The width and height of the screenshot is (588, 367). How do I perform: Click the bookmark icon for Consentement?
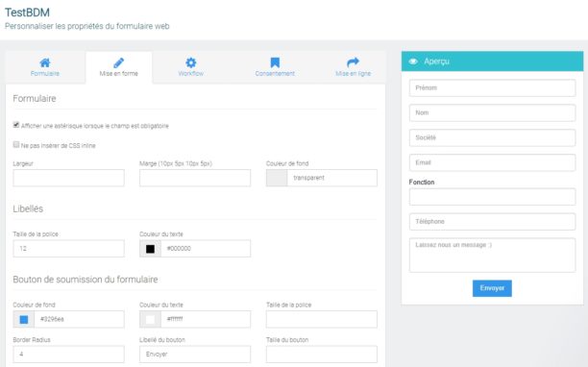pos(275,62)
